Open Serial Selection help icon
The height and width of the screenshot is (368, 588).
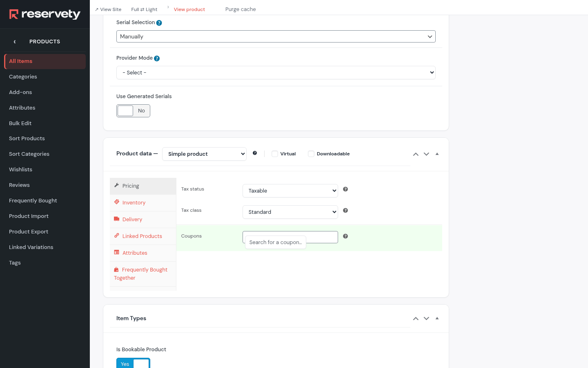pos(159,23)
